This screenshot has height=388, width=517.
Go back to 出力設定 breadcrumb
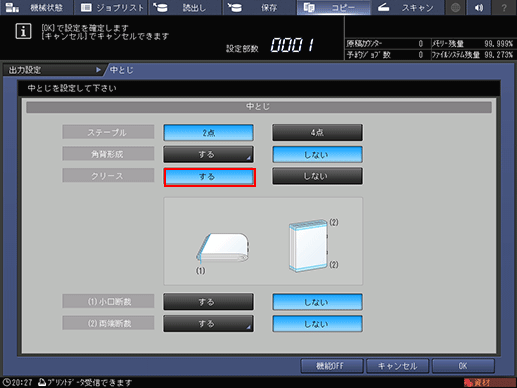pyautogui.click(x=53, y=70)
